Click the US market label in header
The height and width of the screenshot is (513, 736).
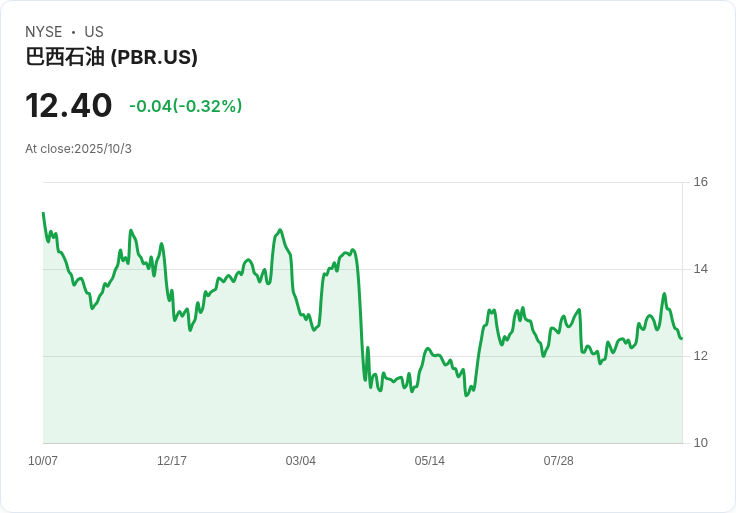(x=94, y=32)
